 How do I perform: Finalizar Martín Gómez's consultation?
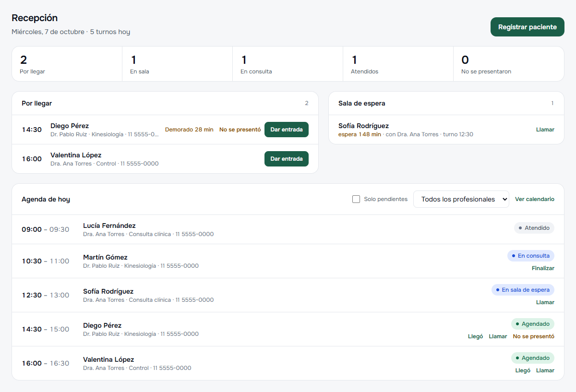point(543,268)
